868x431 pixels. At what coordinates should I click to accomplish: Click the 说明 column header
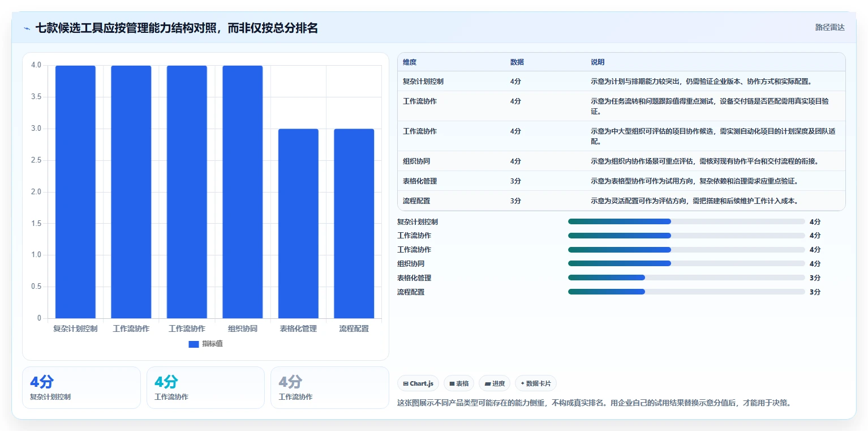(598, 62)
